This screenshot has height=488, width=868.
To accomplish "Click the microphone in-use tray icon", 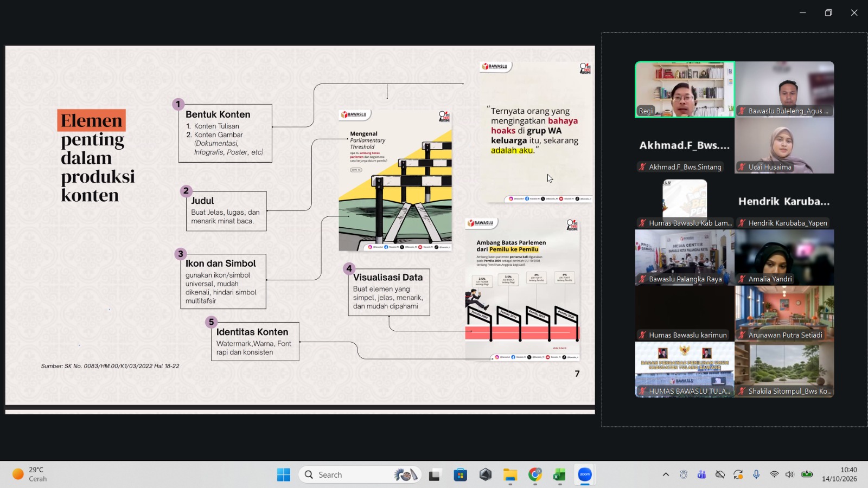I will 756,474.
